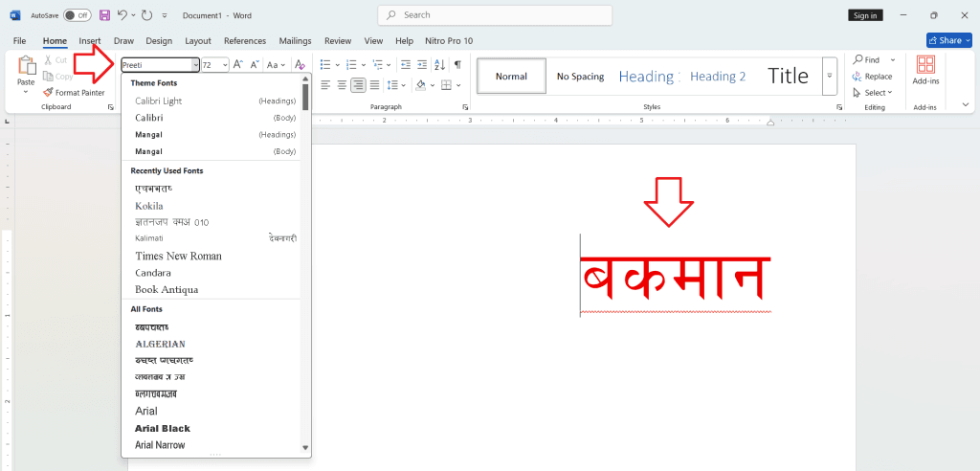Open Styles pane dialog launcher
This screenshot has height=471, width=980.
pos(839,107)
